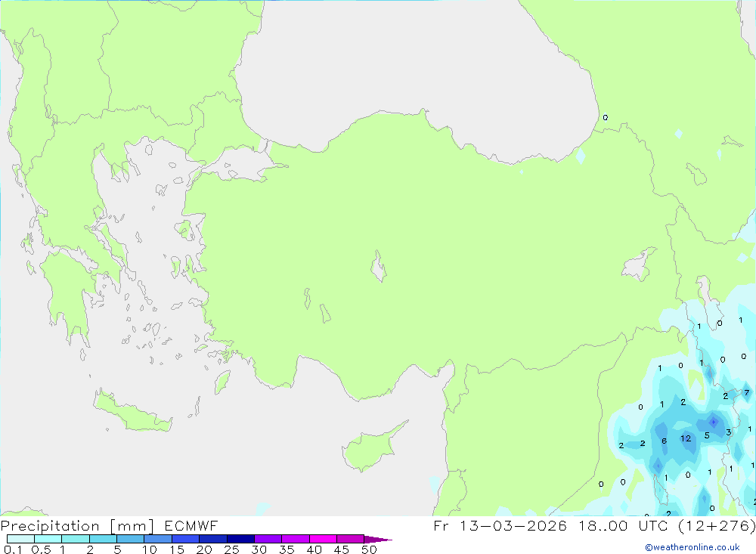Click the 30–35 mm violet legend swatch
756x554 pixels.
pyautogui.click(x=268, y=539)
